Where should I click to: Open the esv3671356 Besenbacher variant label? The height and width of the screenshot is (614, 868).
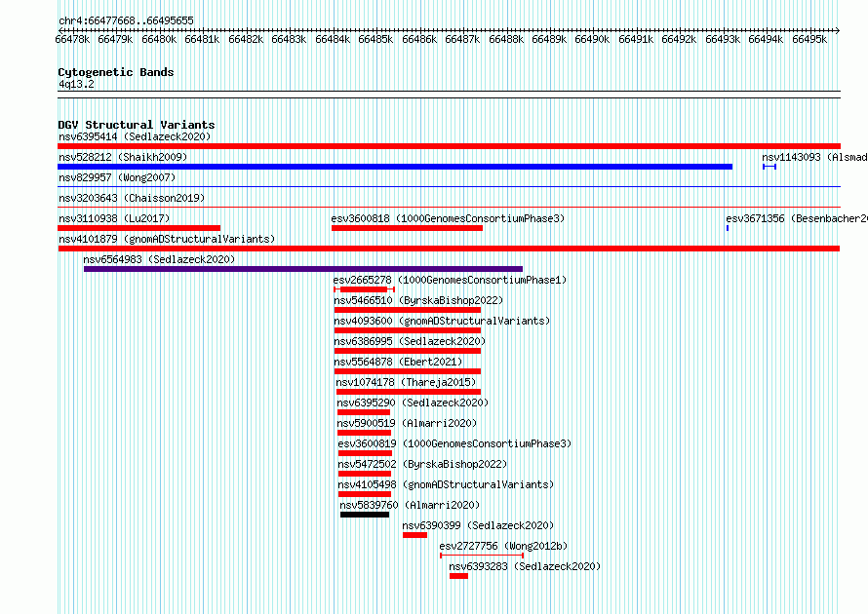pos(797,218)
